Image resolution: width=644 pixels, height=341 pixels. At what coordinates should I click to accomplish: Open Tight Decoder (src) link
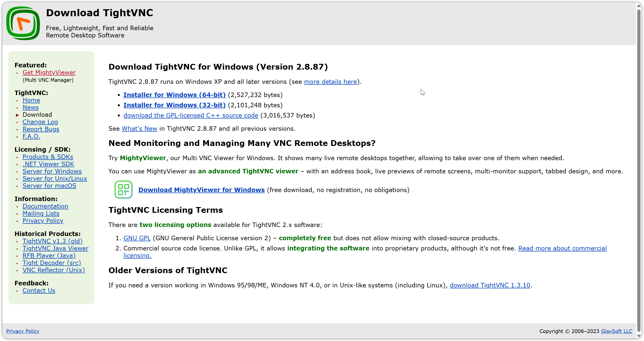coord(52,263)
